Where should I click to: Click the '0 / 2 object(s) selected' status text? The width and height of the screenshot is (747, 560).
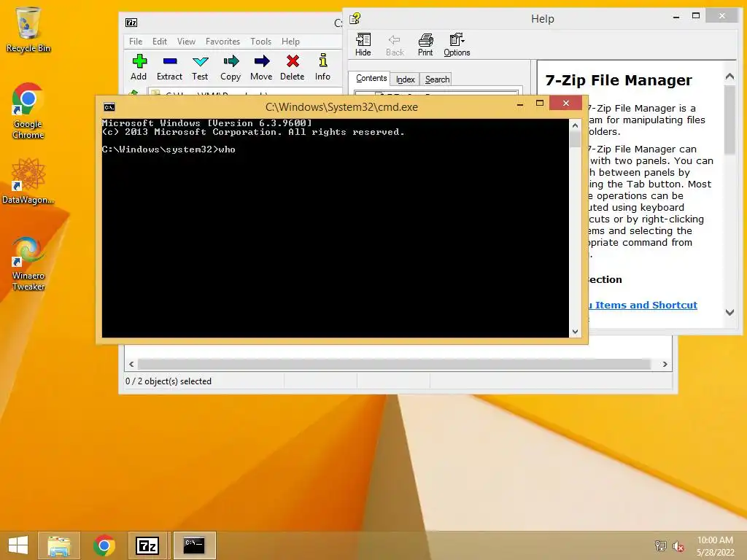[x=169, y=381]
